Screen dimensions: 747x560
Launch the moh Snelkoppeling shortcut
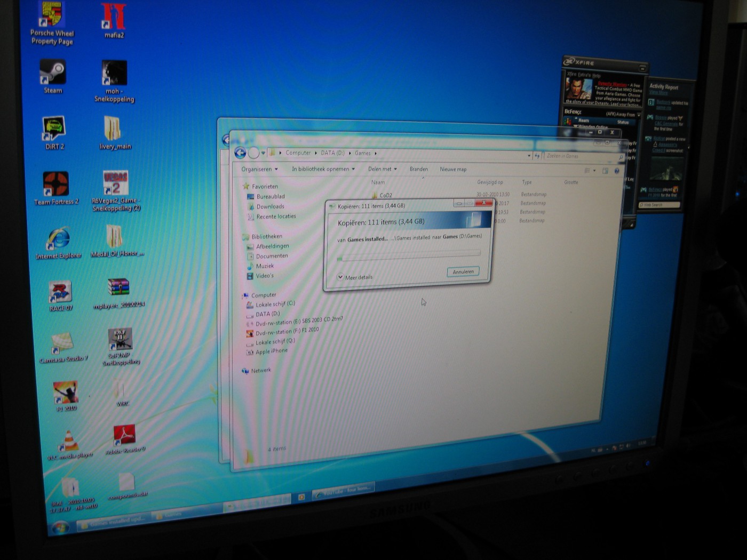pos(114,81)
